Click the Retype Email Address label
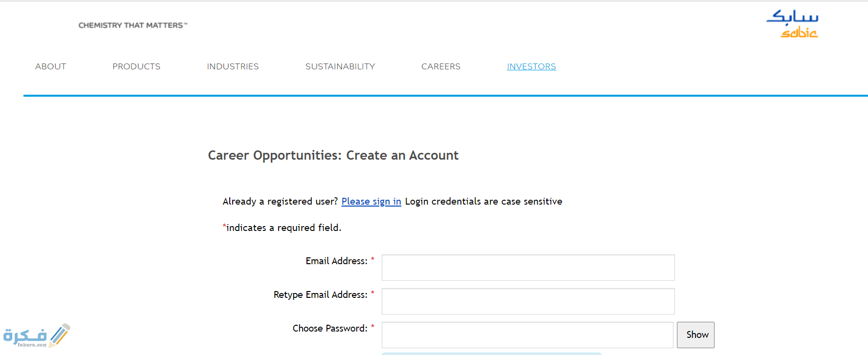 320,295
